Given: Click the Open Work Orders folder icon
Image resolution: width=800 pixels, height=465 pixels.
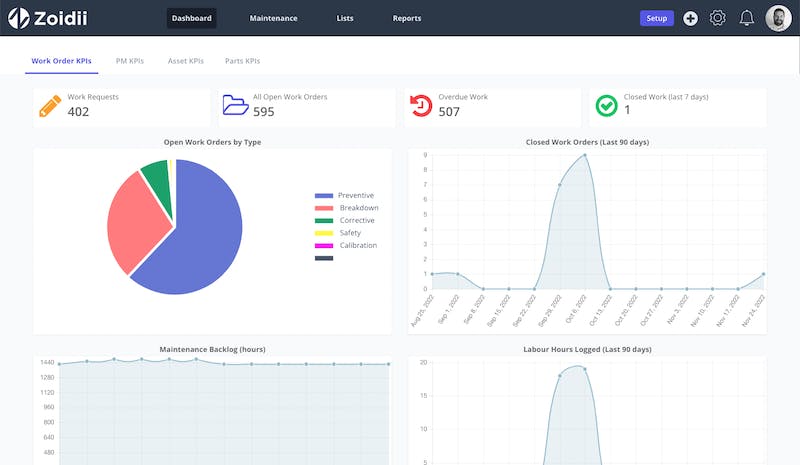Looking at the screenshot, I should [x=235, y=106].
